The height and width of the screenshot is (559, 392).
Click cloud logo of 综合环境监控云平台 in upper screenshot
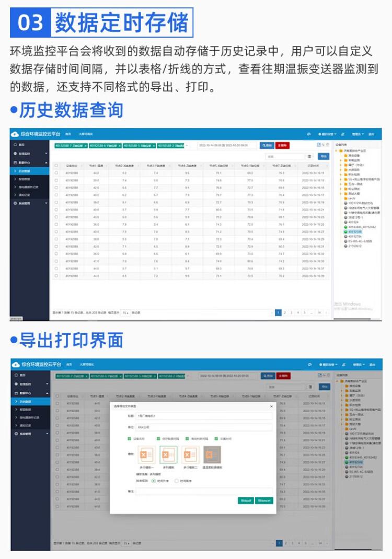pos(15,134)
